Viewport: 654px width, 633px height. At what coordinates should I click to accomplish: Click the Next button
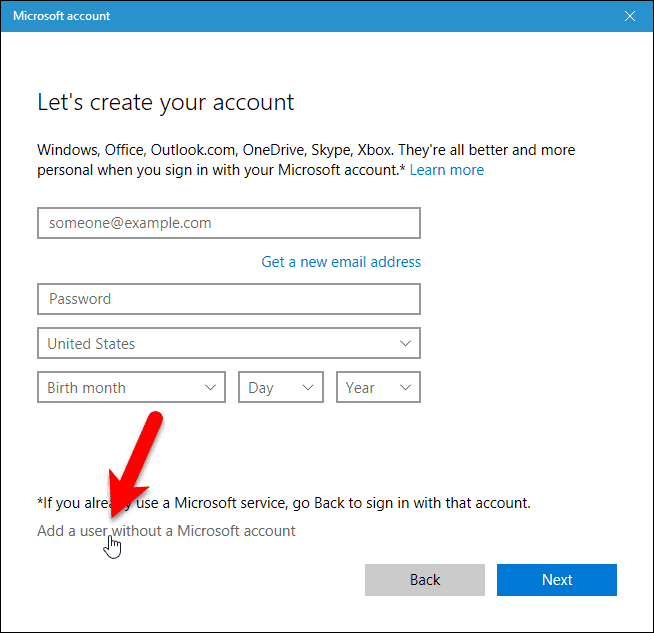tap(556, 580)
